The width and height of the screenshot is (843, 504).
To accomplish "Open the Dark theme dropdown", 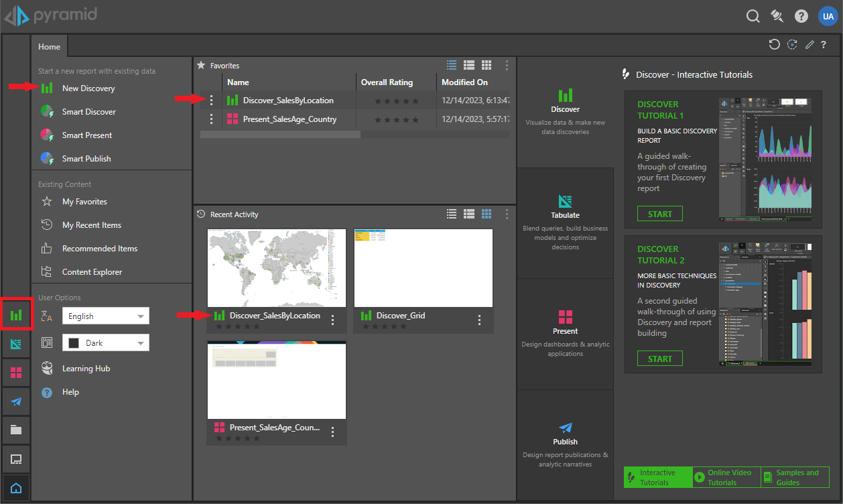I will [106, 342].
